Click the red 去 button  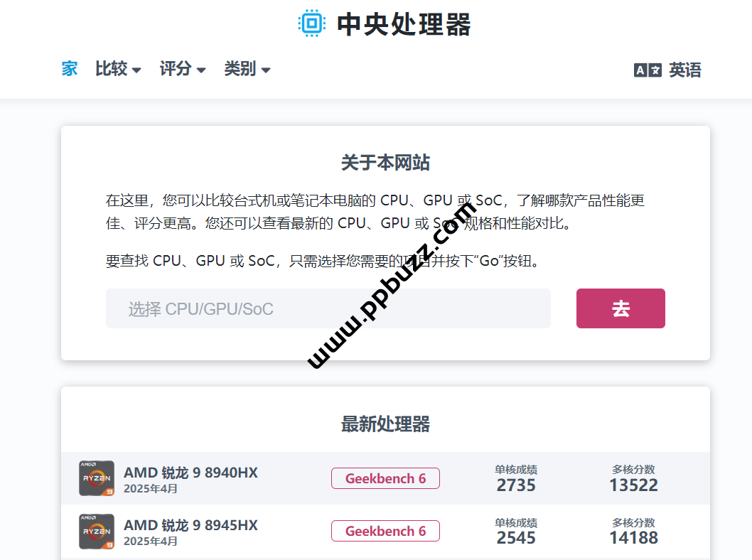click(621, 308)
